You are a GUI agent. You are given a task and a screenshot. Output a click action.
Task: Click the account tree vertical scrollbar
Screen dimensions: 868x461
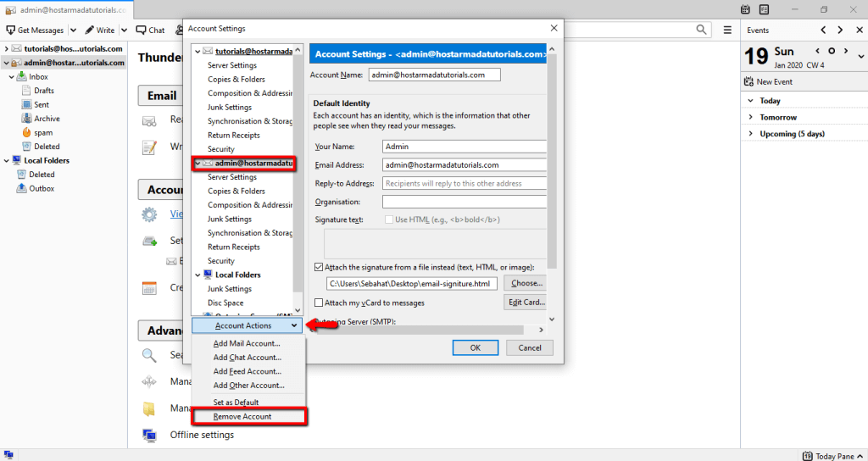298,173
